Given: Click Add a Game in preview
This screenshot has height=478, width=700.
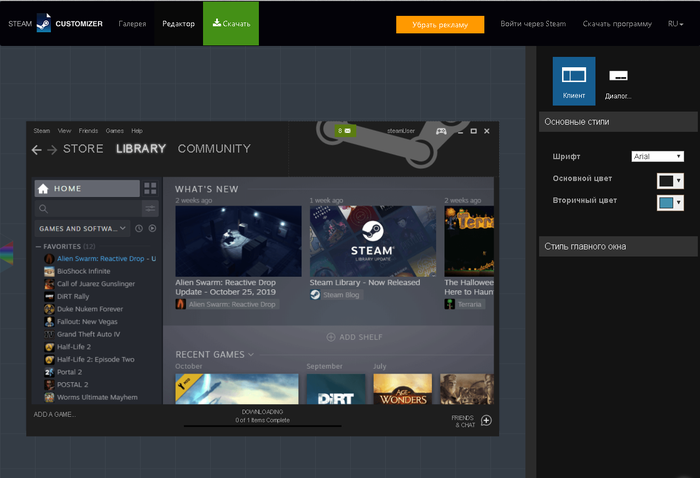Looking at the screenshot, I should tap(54, 415).
